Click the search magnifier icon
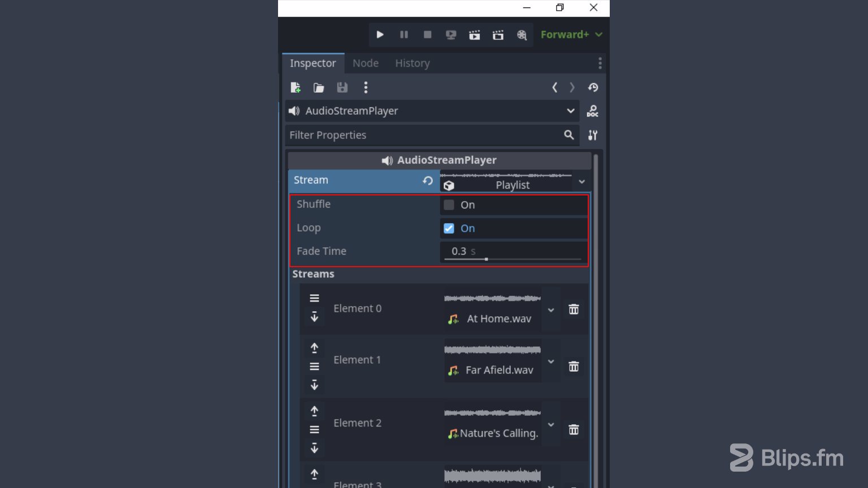This screenshot has height=488, width=868. [569, 135]
